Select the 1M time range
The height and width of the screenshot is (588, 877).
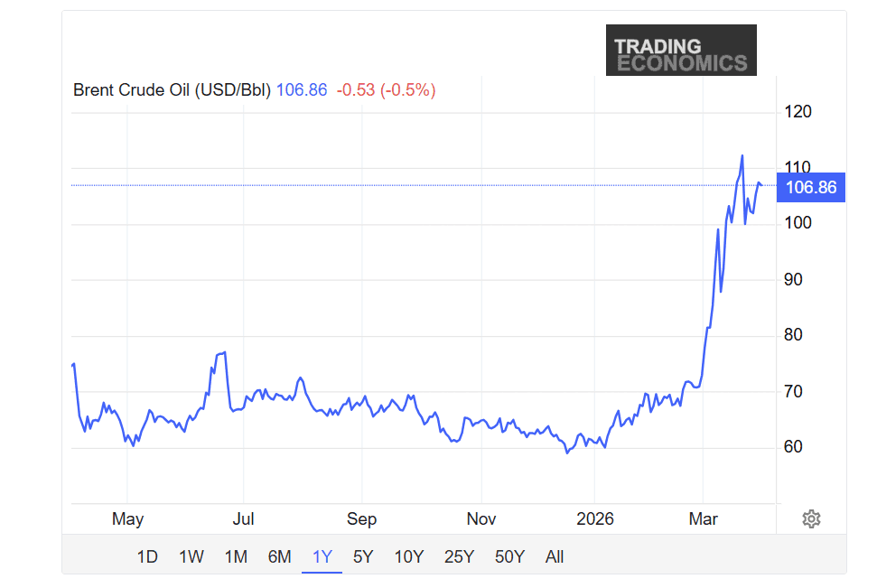(236, 557)
